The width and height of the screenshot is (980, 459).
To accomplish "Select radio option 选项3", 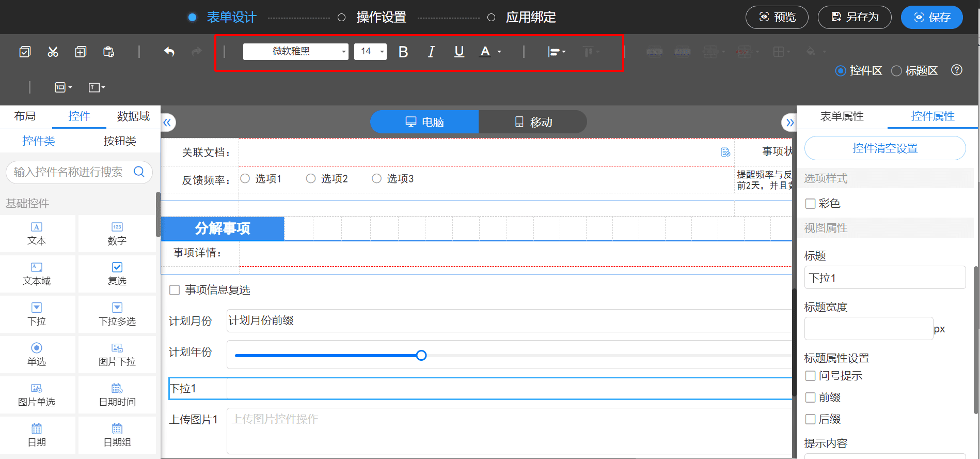I will coord(377,178).
